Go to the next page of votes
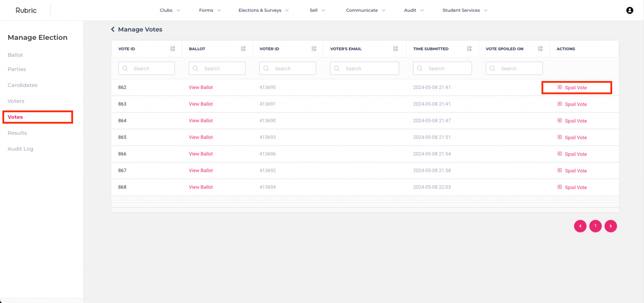644x303 pixels. tap(611, 226)
